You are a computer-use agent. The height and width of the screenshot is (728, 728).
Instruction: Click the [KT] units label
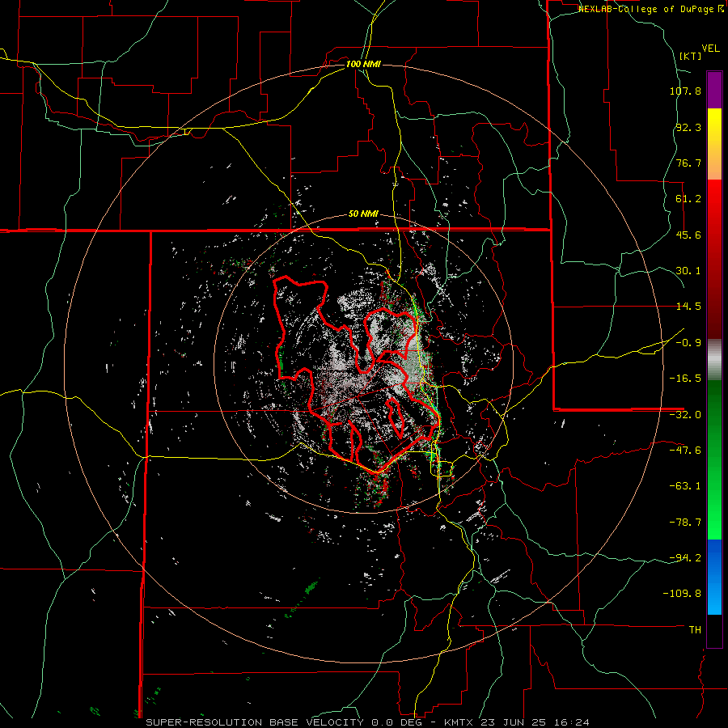[691, 56]
